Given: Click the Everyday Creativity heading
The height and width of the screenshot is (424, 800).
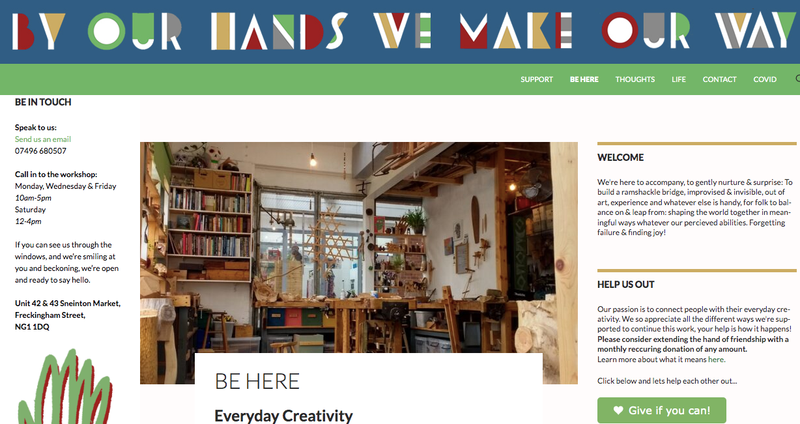Looking at the screenshot, I should click(x=283, y=415).
